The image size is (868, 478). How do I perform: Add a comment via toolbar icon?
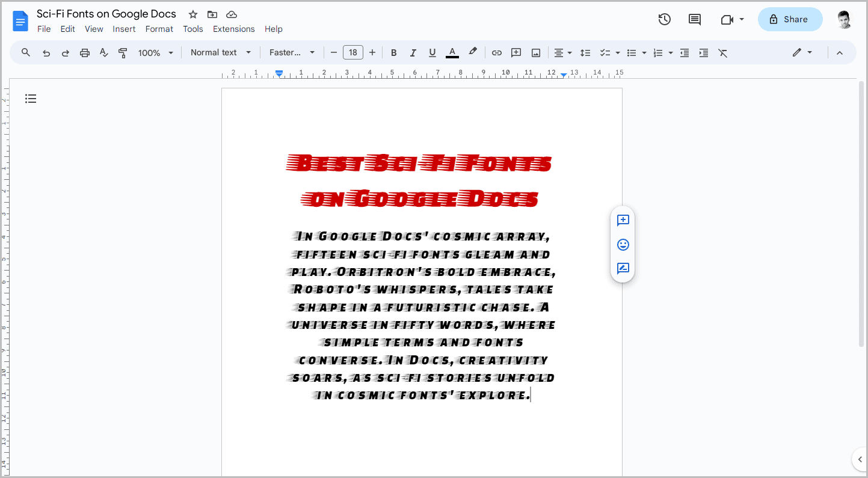point(516,52)
